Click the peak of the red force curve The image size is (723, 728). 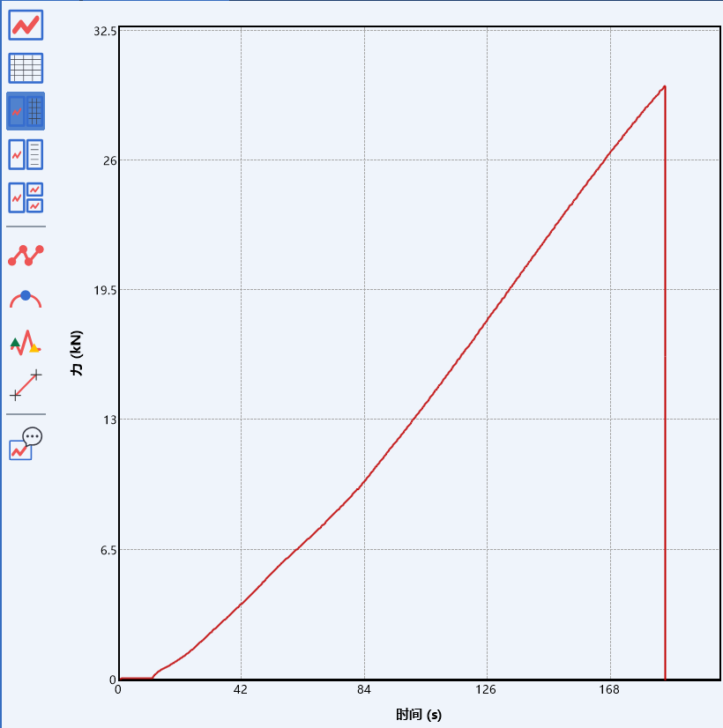[665, 86]
